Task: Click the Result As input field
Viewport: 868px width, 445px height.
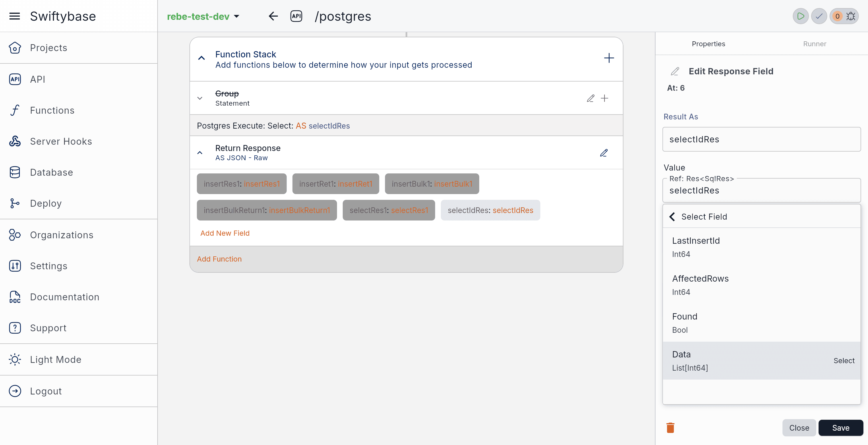Action: [x=762, y=139]
